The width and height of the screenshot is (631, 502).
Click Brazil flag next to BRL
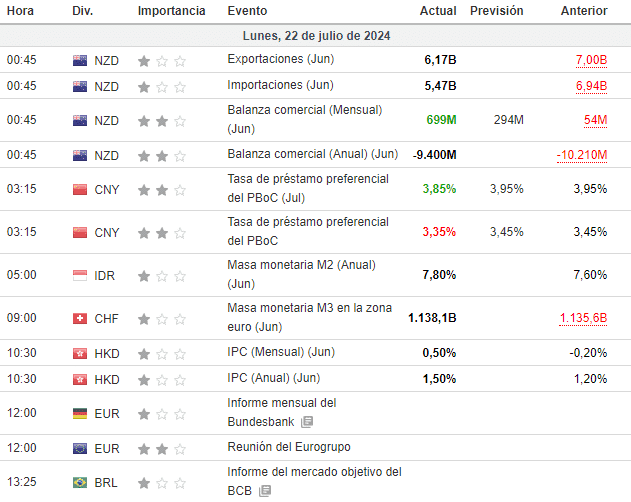coord(80,482)
